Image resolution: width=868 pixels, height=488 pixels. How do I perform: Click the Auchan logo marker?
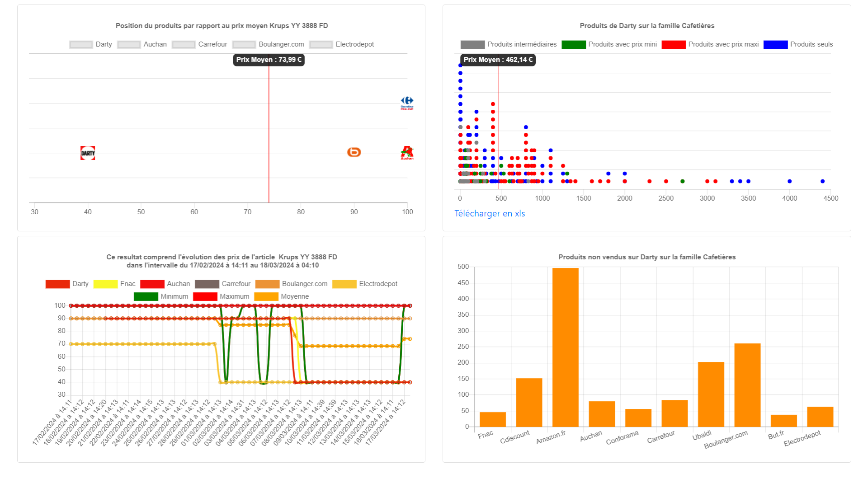tap(407, 153)
